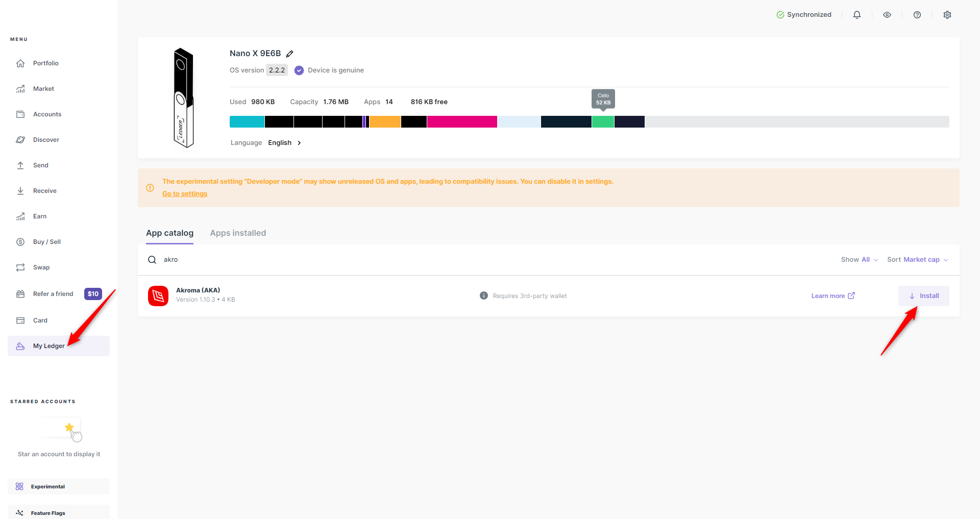The width and height of the screenshot is (980, 519).
Task: Open the Portfolio home icon
Action: click(20, 63)
